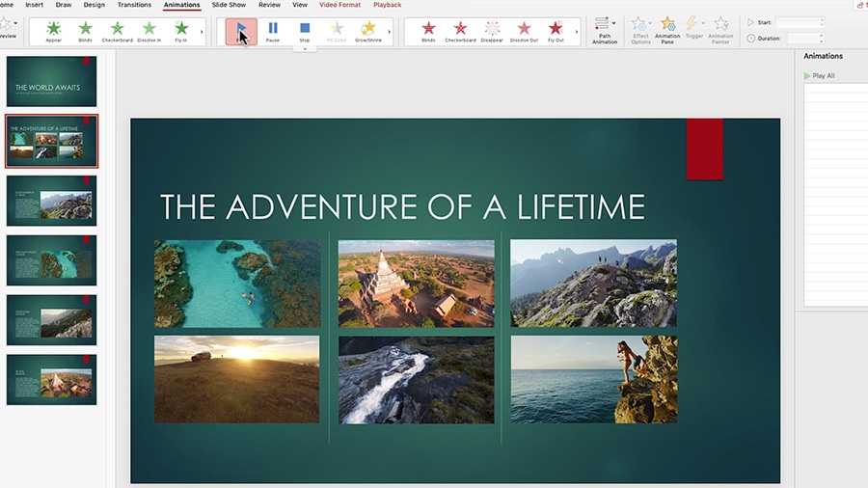Apply the Disappear exit animation
The image size is (868, 488).
(492, 31)
